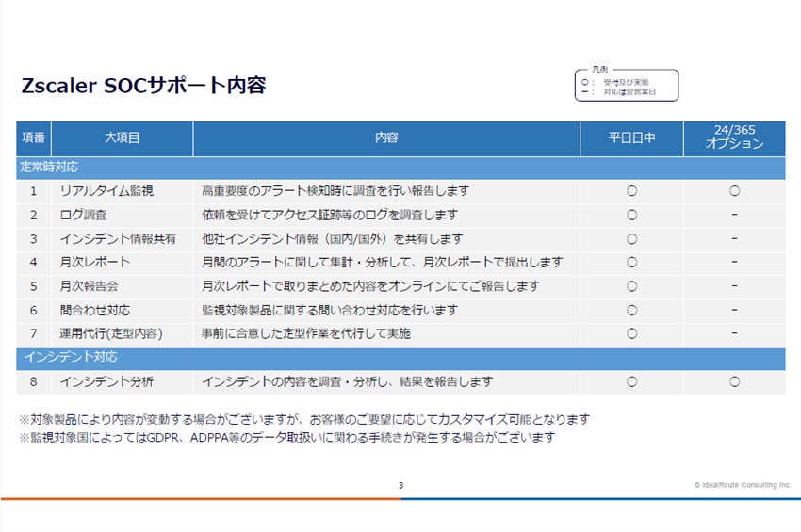Screen dimensions: 801x532
Task: Click the 平日日中 circle for ログ調査
Action: click(632, 215)
